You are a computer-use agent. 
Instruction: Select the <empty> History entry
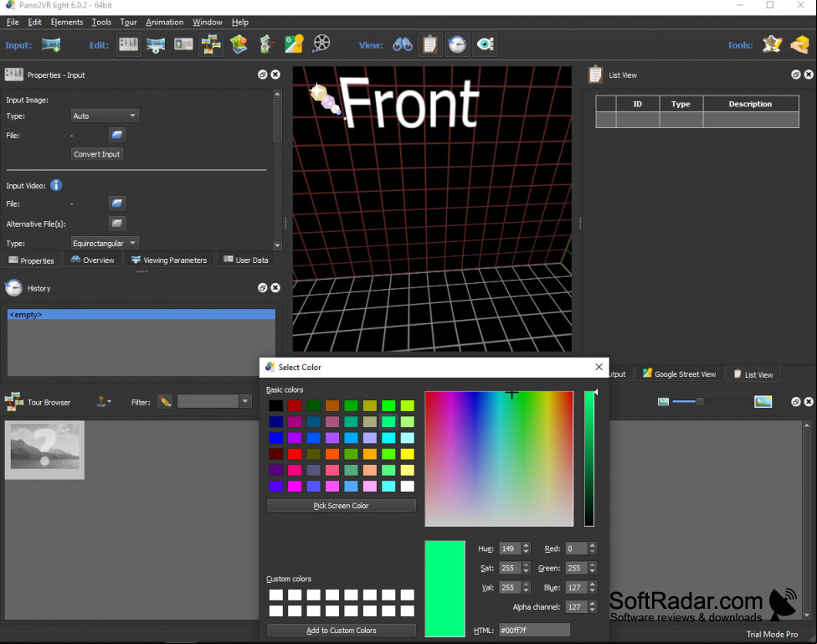tap(141, 314)
